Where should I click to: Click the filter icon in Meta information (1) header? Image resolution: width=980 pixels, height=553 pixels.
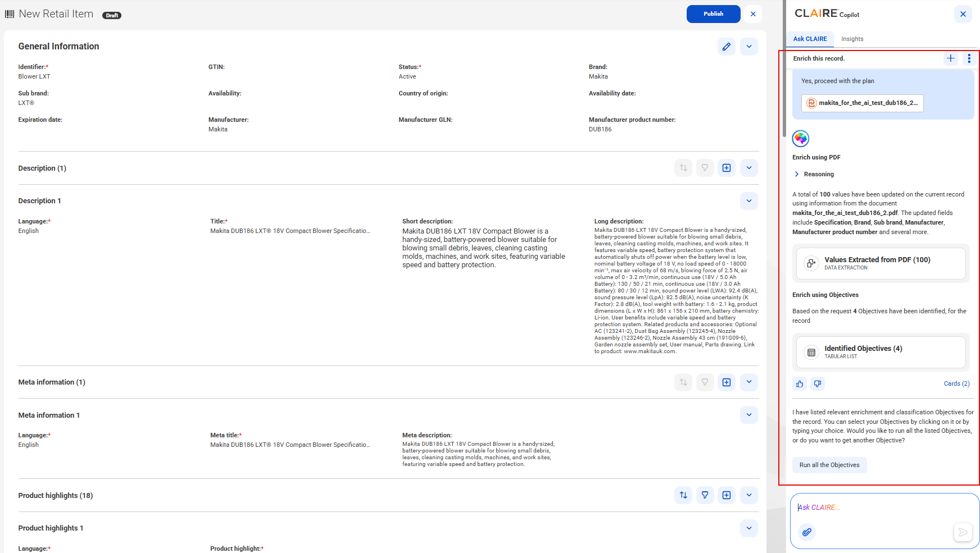click(x=705, y=382)
